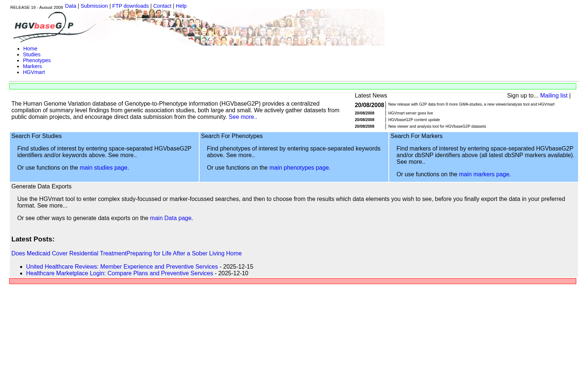
Task: Open the main studies page link
Action: coord(104,168)
